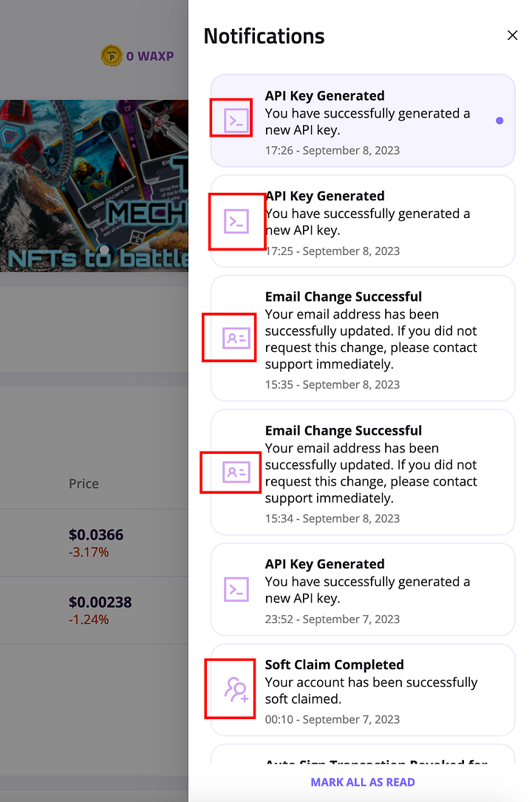Select the 15:35 Email Change Successful notification
The width and height of the screenshot is (532, 802).
(363, 338)
